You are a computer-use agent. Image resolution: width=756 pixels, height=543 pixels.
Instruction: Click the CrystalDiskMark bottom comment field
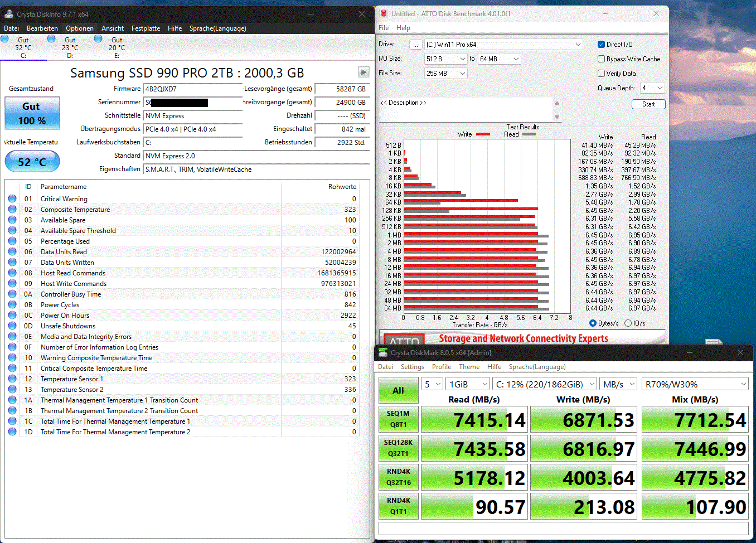[x=563, y=529]
